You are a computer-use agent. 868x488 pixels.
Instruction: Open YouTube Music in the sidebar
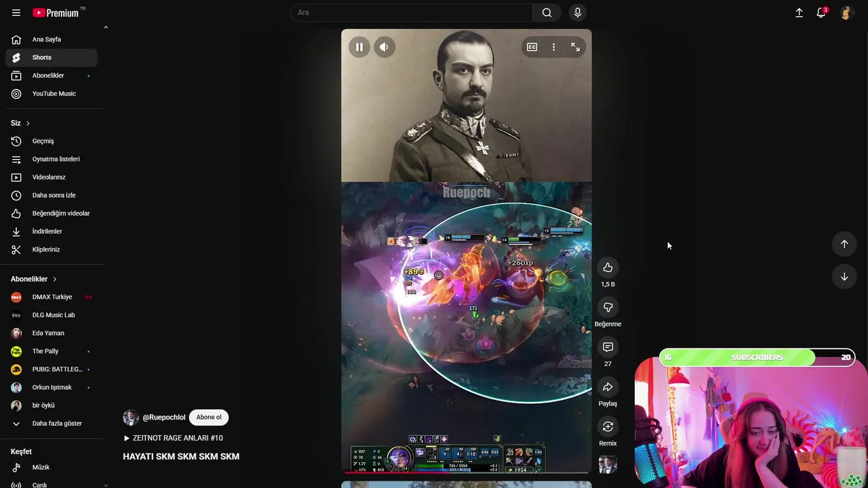tap(52, 94)
